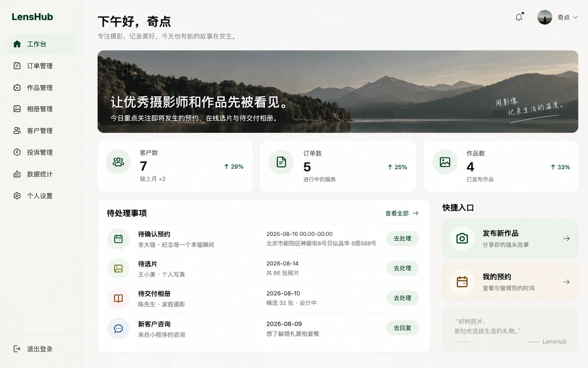Screen dimensions: 588x368
Task: Click the 奇点 user avatar
Action: point(545,17)
